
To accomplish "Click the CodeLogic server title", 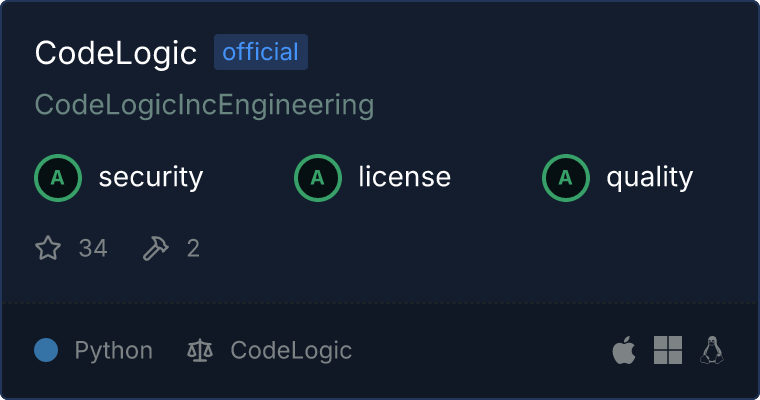I will click(115, 53).
